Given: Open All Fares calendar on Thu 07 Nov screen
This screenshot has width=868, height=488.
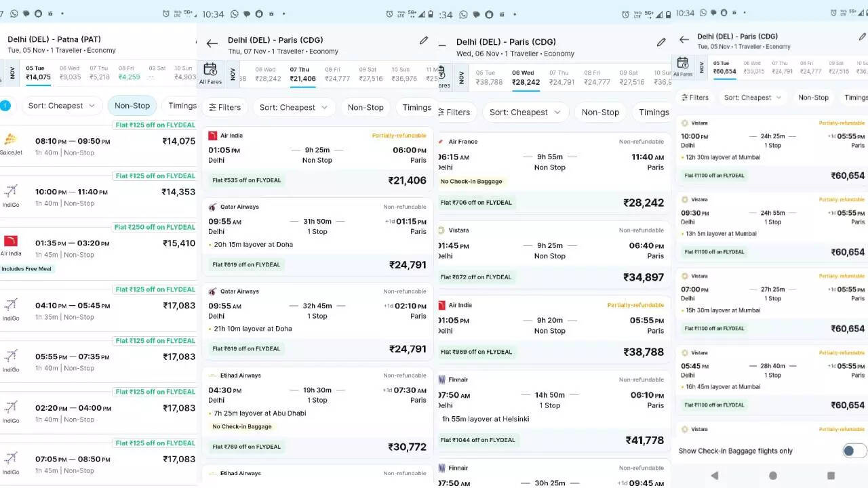Looking at the screenshot, I should (x=210, y=73).
